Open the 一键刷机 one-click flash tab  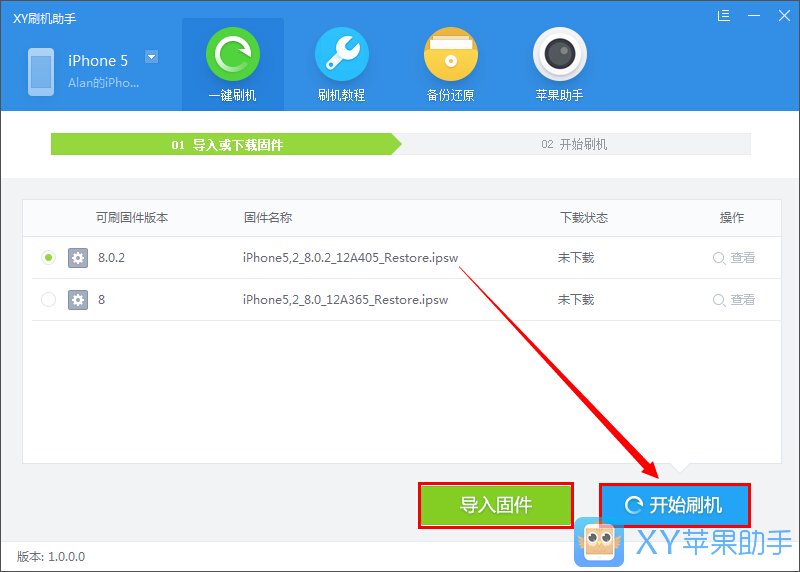tap(233, 64)
